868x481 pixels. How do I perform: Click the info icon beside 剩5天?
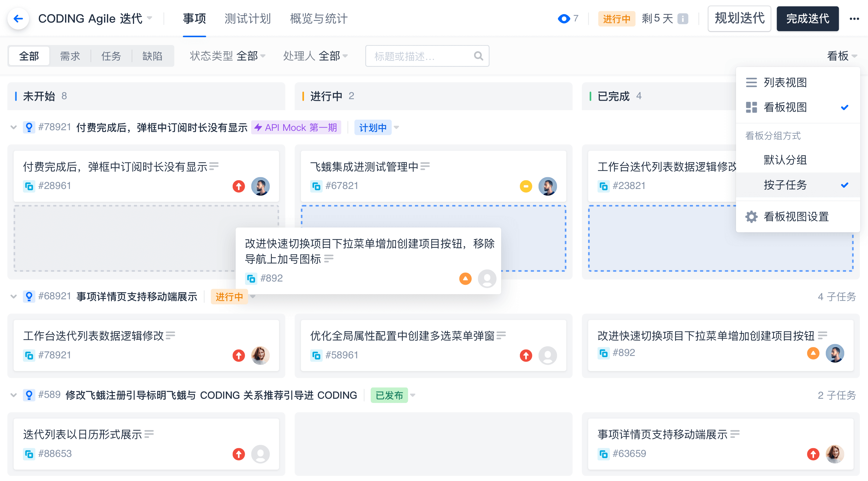click(682, 18)
